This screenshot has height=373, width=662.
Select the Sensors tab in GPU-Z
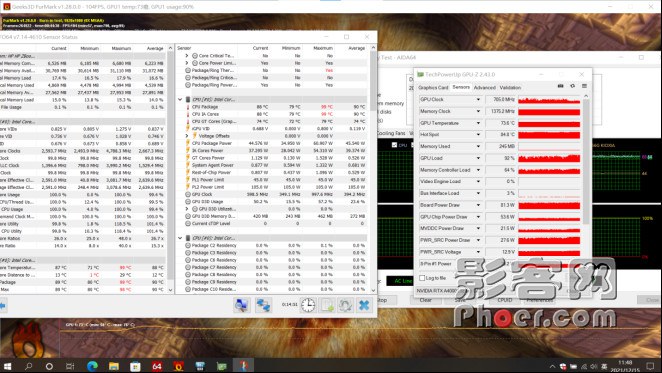[461, 87]
